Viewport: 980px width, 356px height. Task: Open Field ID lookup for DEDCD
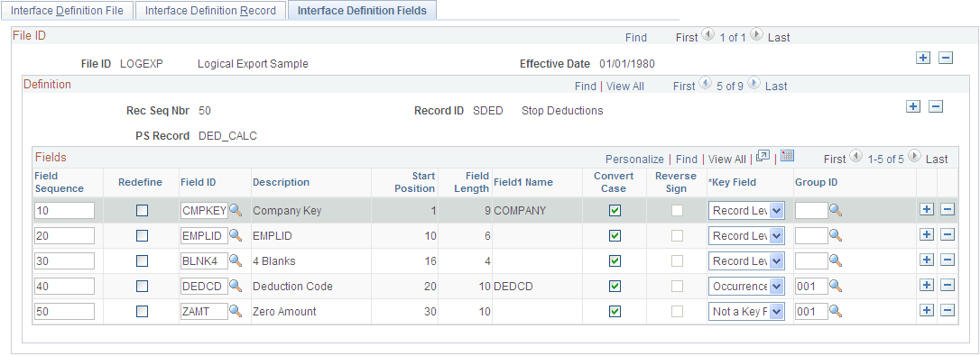(x=235, y=286)
